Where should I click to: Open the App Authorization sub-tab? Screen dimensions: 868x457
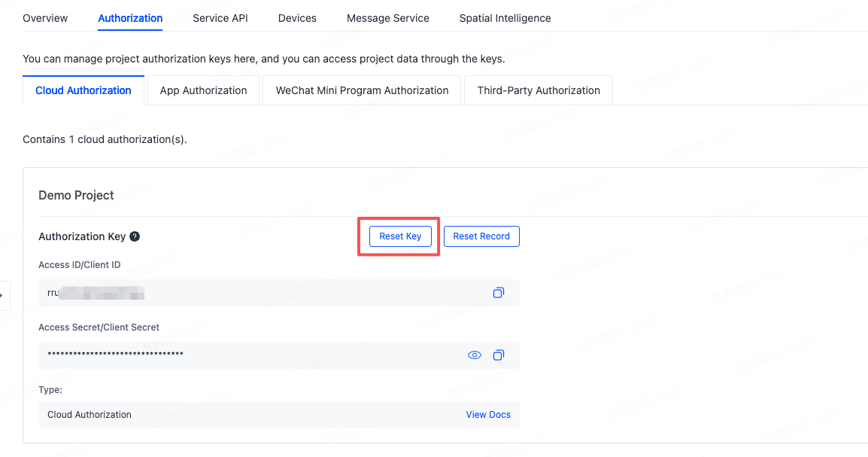point(203,90)
